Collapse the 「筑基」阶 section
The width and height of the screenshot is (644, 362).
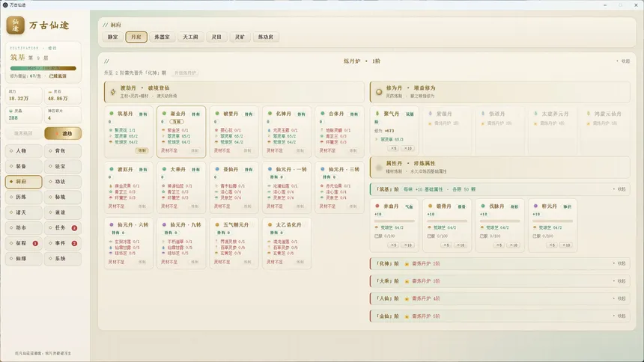[619, 189]
